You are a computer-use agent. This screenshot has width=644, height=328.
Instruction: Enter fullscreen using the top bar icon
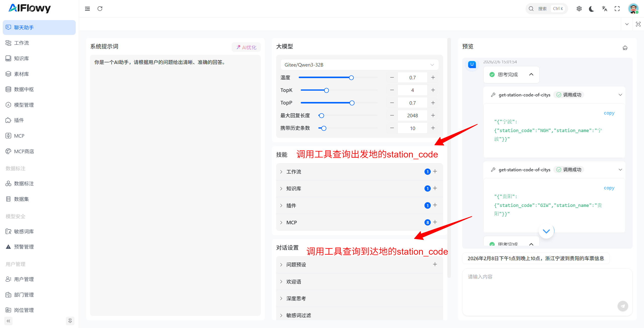coord(617,9)
